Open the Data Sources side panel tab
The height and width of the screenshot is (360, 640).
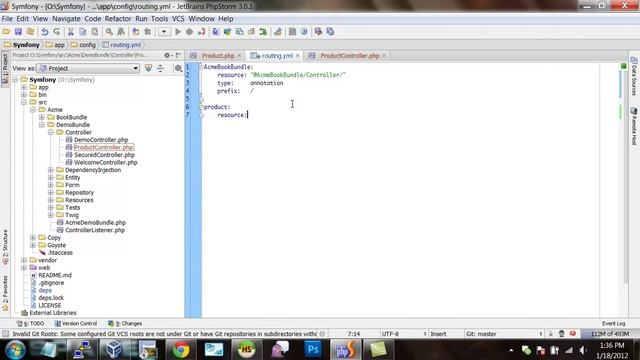click(x=634, y=77)
